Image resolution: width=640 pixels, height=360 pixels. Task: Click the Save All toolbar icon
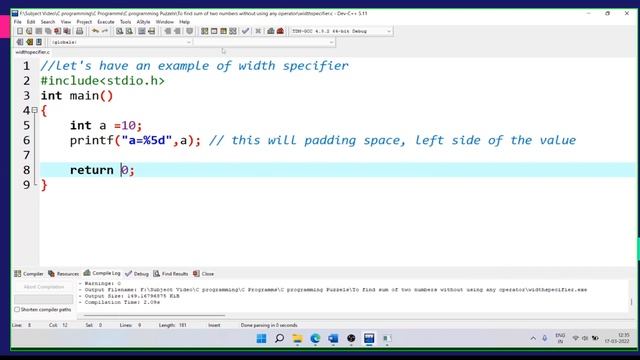tap(48, 31)
